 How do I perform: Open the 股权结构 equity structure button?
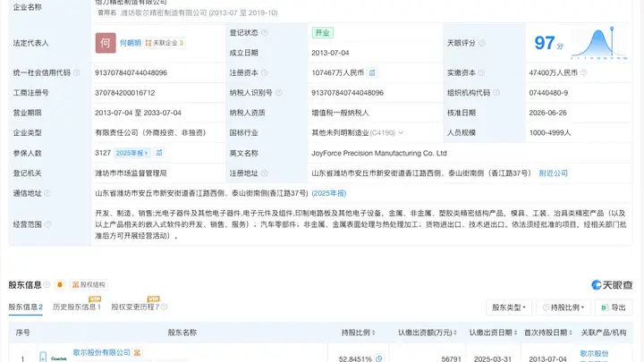(x=89, y=284)
